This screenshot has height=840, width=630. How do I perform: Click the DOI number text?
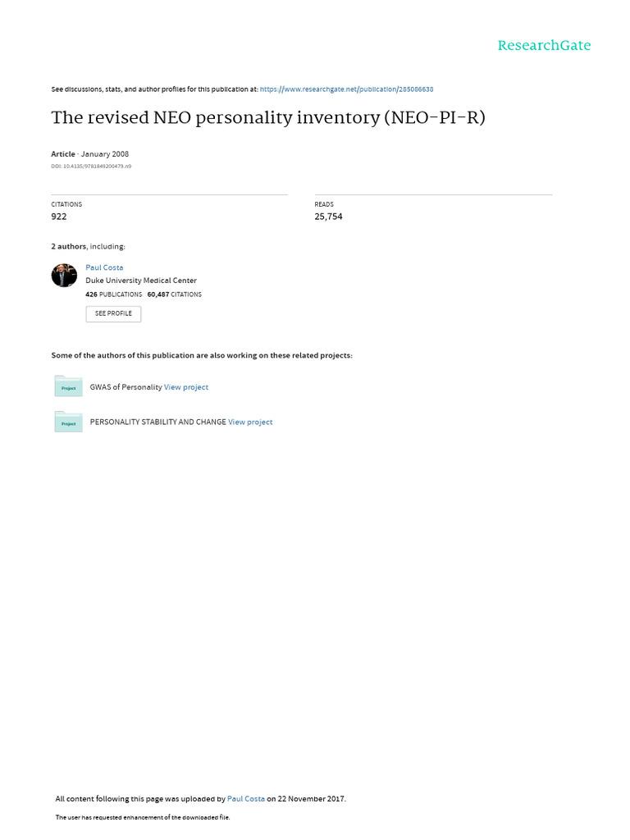tap(91, 167)
